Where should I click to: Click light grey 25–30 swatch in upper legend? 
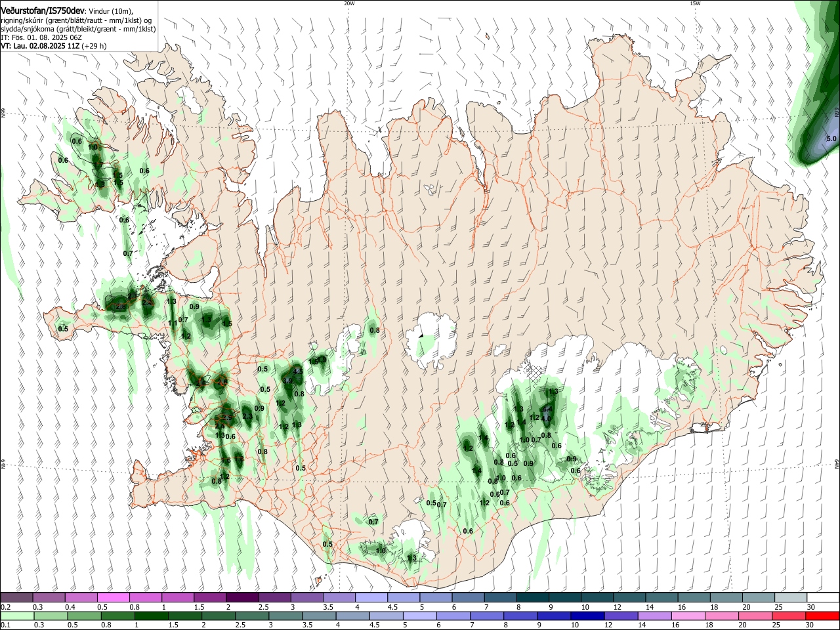(x=791, y=598)
